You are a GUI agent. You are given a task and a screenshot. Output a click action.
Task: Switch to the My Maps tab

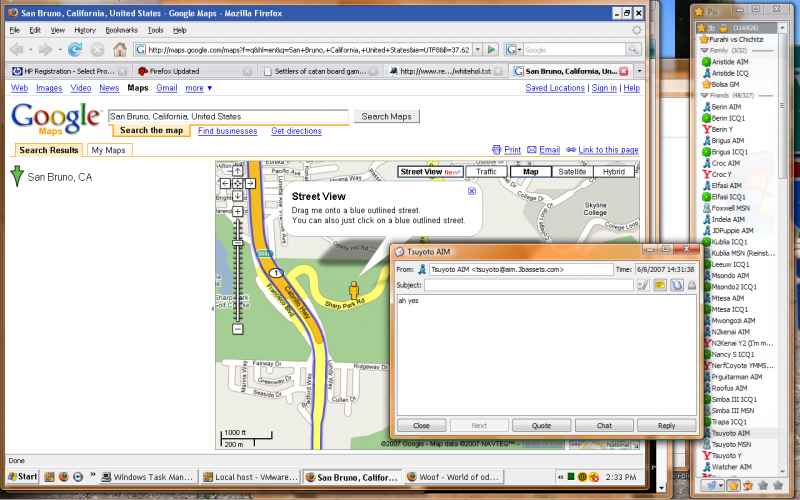tap(108, 150)
